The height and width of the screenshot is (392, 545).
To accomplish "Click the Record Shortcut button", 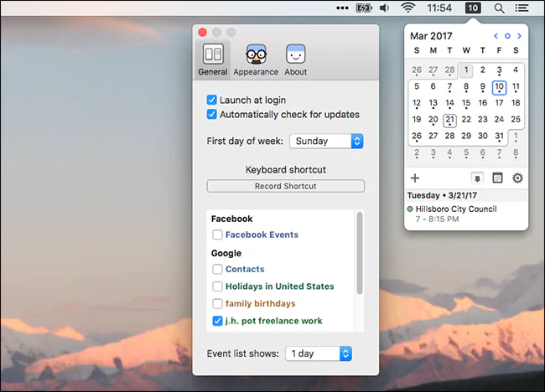I will [285, 186].
